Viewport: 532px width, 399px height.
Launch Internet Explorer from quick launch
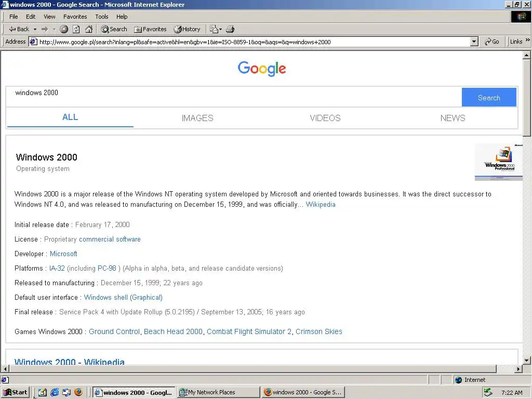(x=54, y=393)
